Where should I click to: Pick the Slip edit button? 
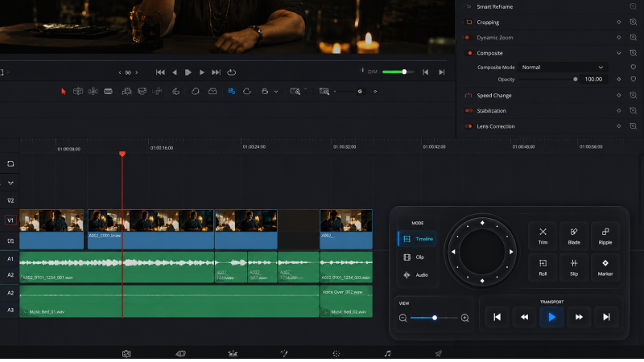point(574,268)
